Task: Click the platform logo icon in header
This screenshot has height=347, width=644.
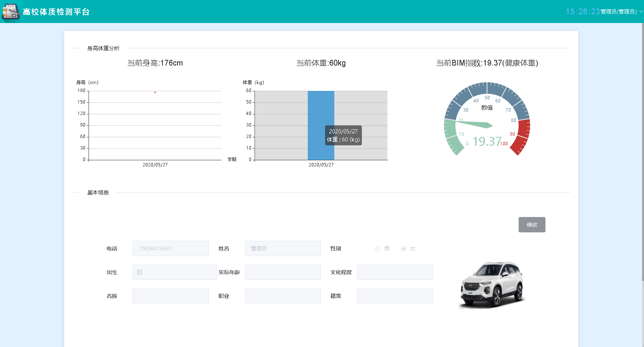Action: click(x=11, y=12)
